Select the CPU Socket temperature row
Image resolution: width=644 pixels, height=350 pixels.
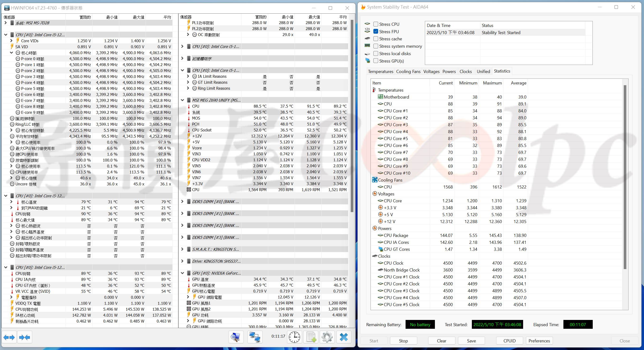point(264,130)
